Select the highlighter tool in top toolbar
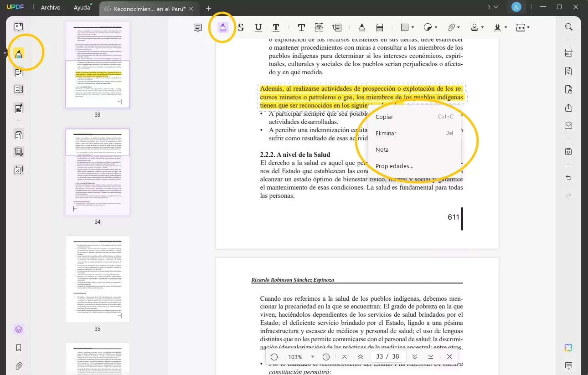This screenshot has width=588, height=375. [222, 28]
